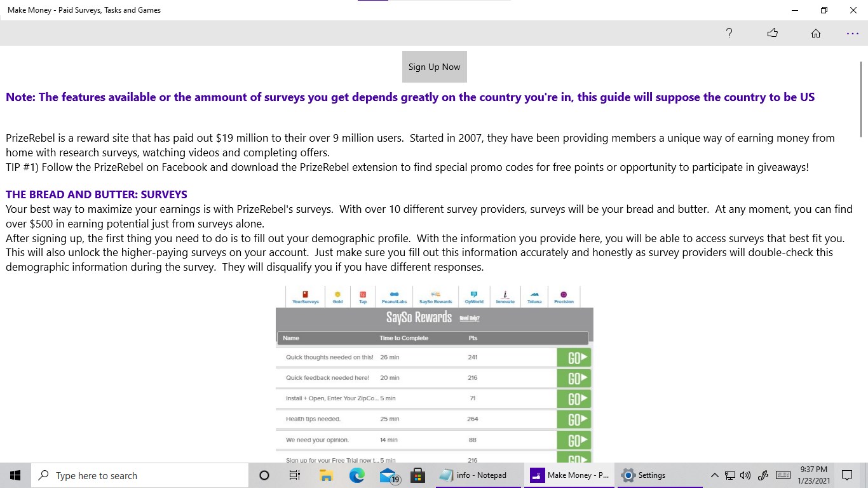Click the thumbs-up like icon

[773, 33]
